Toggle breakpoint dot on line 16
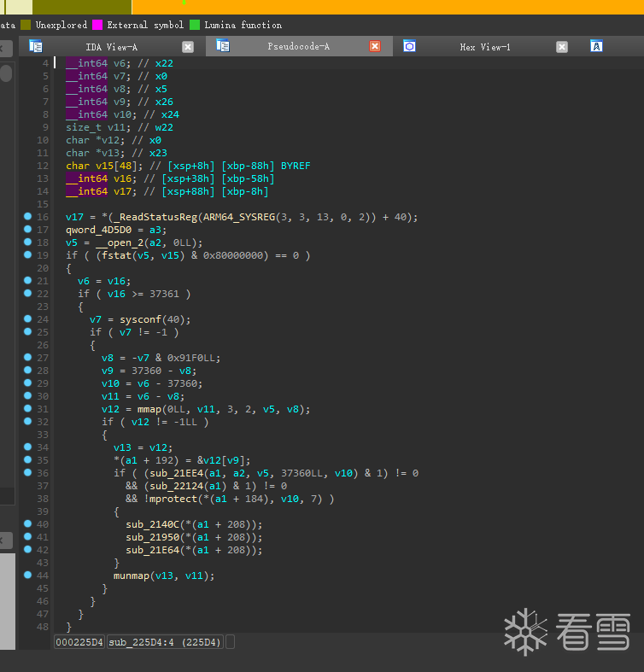The image size is (644, 672). tap(28, 216)
